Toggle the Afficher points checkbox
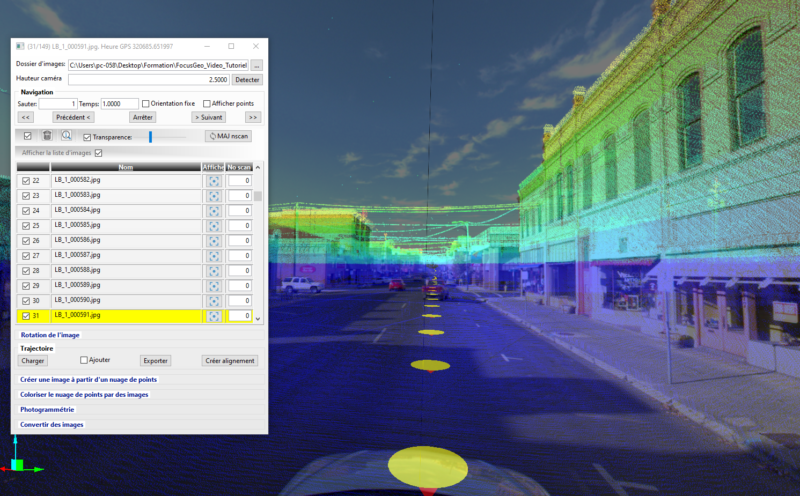 coord(207,104)
